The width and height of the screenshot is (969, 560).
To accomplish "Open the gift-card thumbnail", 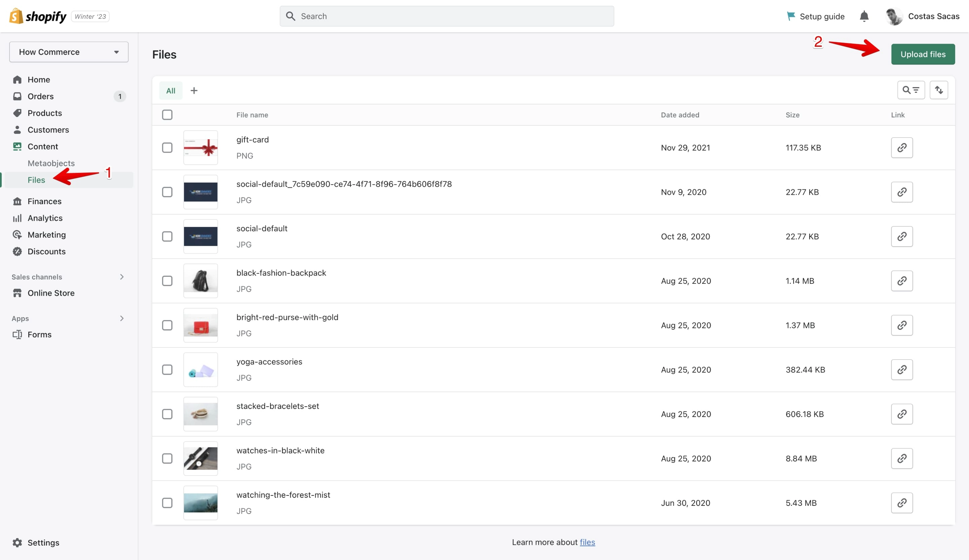I will coord(201,148).
